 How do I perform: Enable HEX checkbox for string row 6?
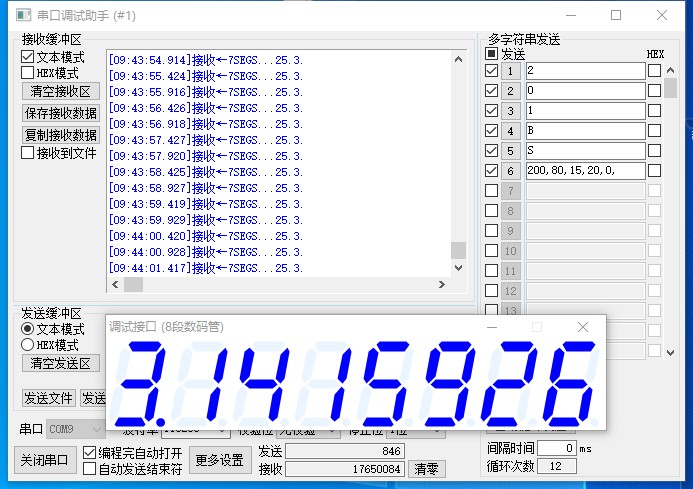point(655,171)
